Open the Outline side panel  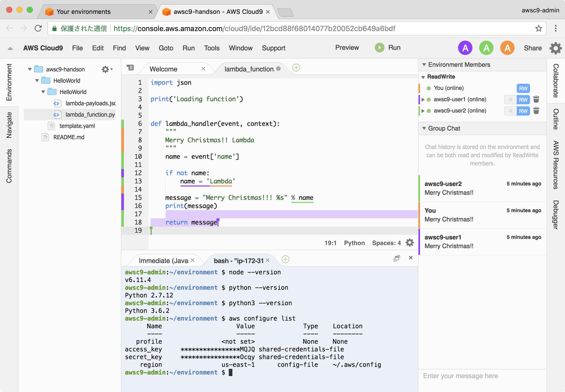(x=555, y=119)
